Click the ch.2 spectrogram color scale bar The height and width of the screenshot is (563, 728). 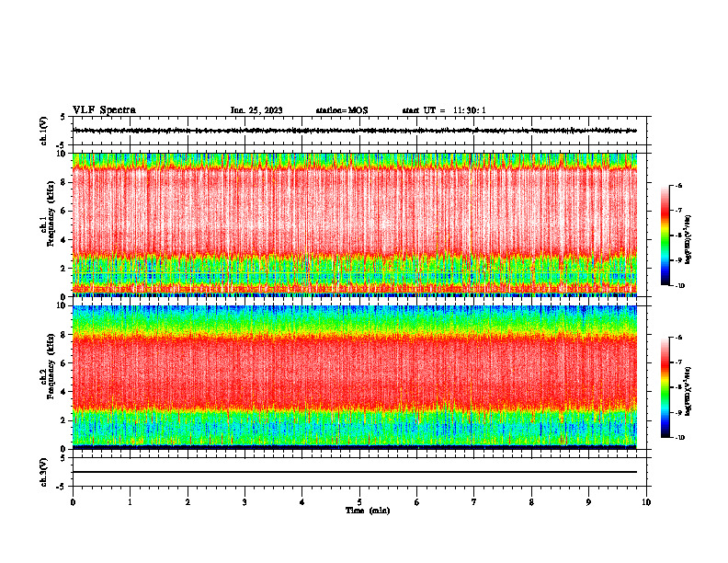point(665,387)
